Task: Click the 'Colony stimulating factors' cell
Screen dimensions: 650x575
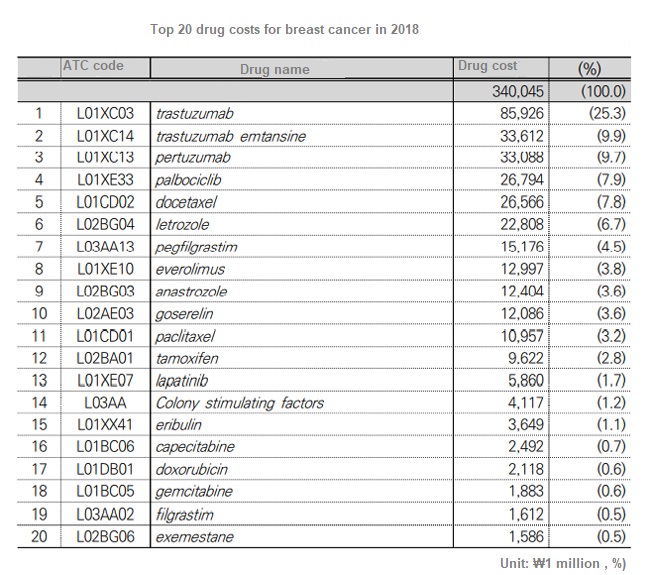Action: tap(240, 403)
